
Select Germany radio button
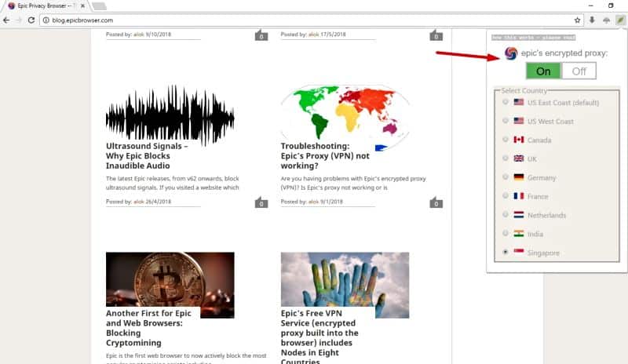coord(506,177)
